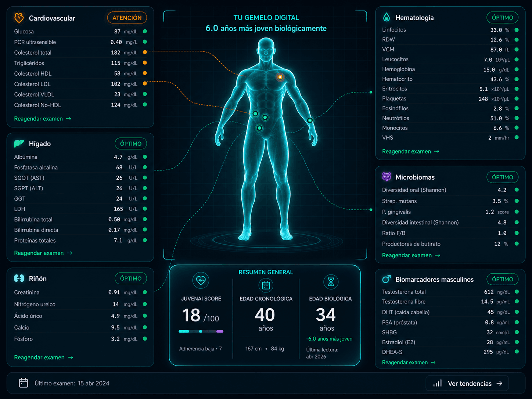532x399 pixels.
Task: Click the ÓPTIMO badge on Biomarcadores masculinos
Action: click(x=503, y=279)
